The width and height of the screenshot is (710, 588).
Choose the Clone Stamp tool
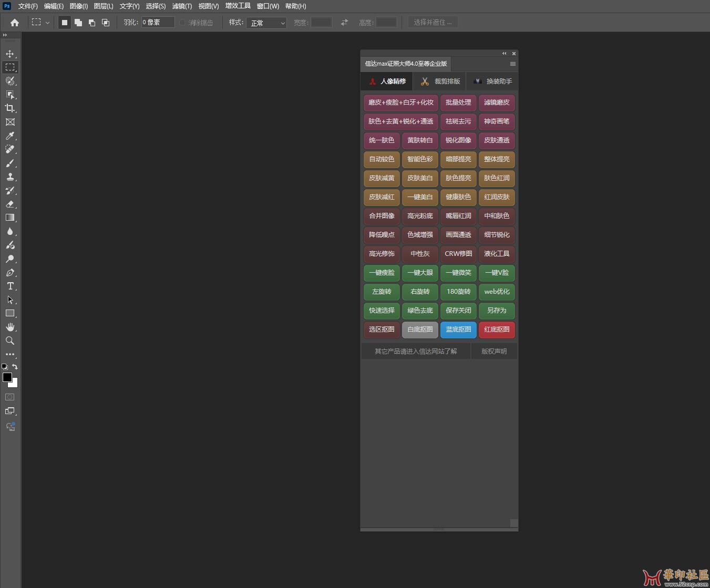10,177
